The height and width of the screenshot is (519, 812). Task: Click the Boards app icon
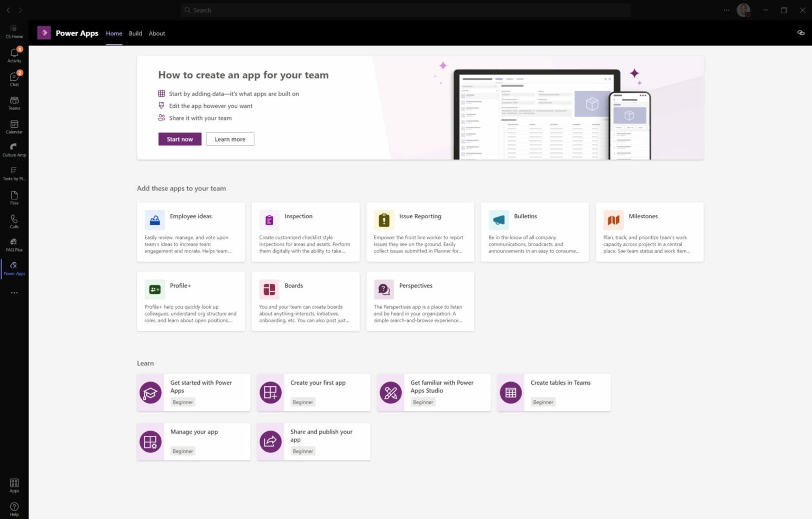coord(270,289)
